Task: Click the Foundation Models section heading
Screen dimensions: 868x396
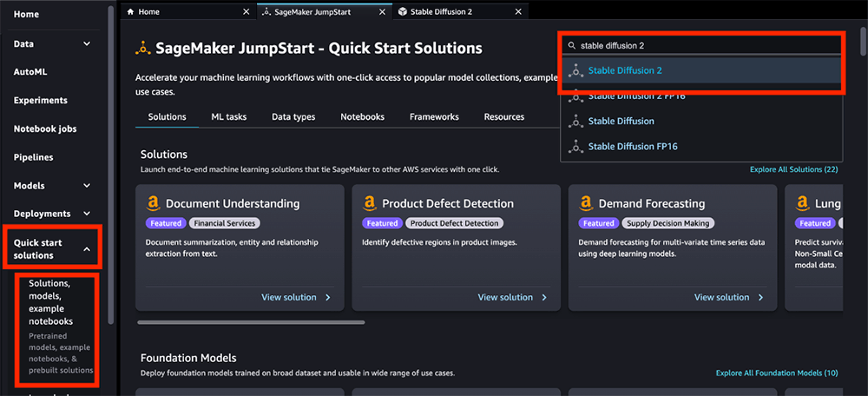Action: [188, 358]
